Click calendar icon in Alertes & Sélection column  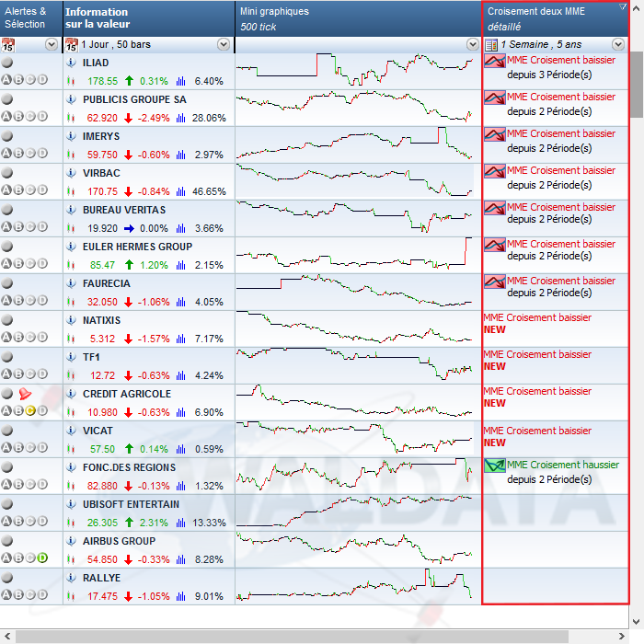tap(8, 44)
